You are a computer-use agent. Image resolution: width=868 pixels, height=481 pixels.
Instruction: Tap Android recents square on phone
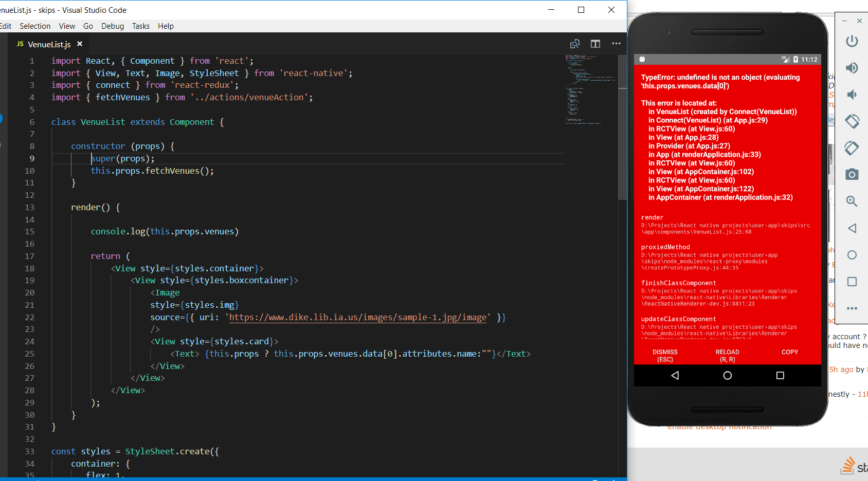pyautogui.click(x=780, y=376)
